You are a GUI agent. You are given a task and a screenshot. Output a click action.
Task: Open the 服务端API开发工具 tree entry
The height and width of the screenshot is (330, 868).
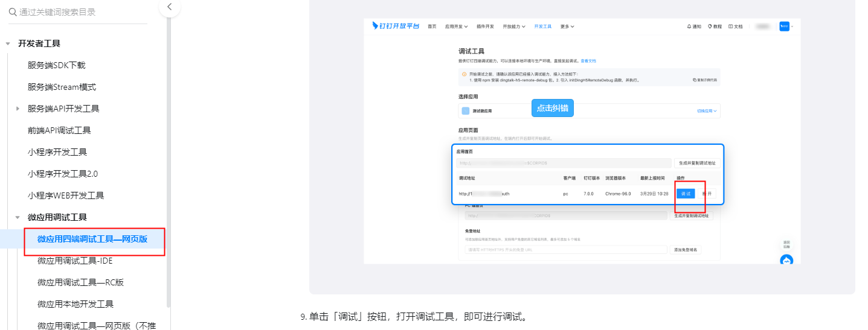coord(63,109)
